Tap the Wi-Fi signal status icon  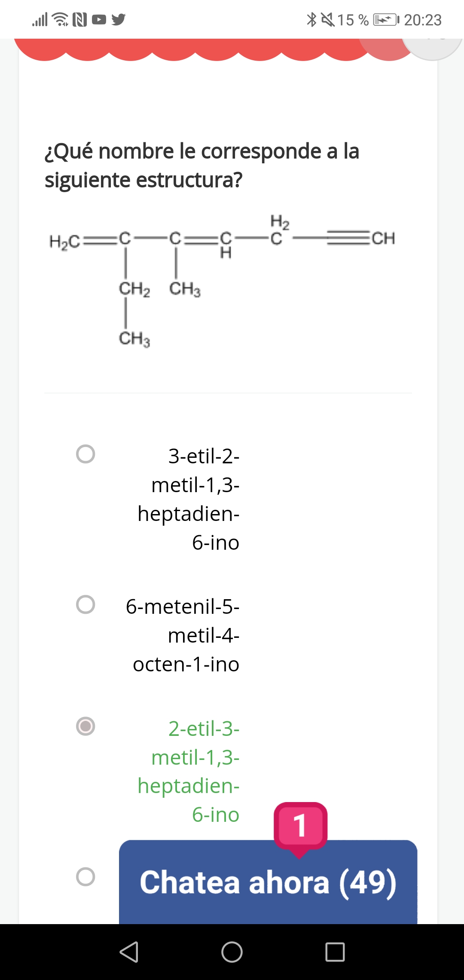point(60,20)
